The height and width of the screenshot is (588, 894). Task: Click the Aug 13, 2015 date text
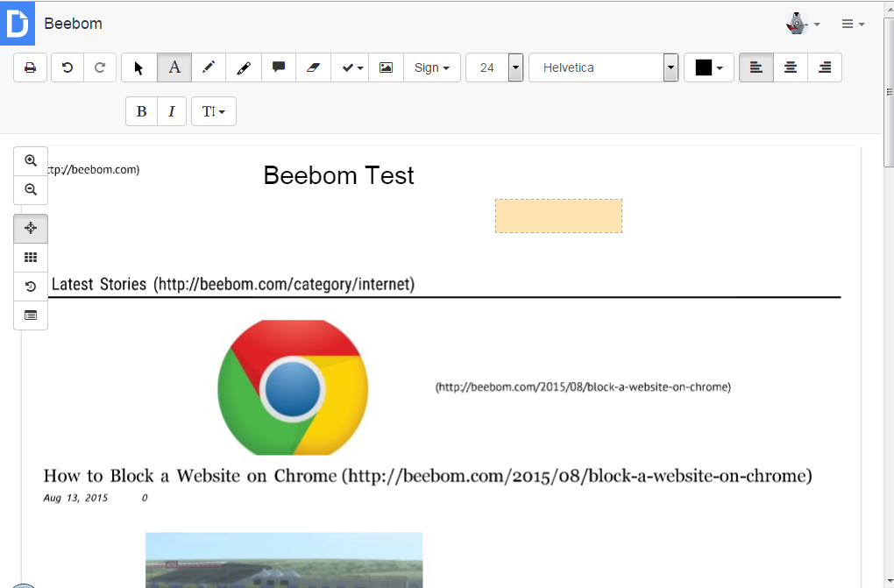[x=75, y=498]
